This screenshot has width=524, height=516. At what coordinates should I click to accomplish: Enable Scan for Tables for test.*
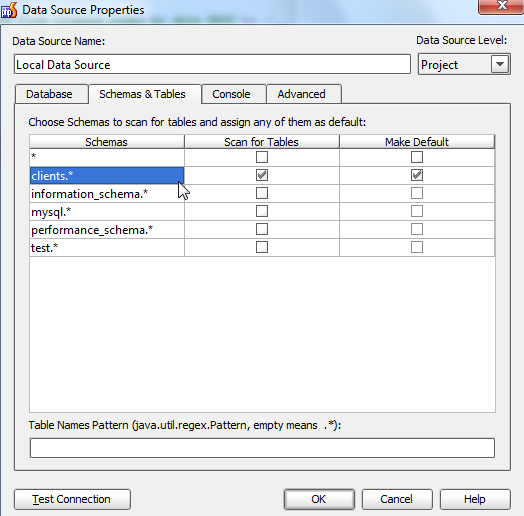(x=262, y=247)
